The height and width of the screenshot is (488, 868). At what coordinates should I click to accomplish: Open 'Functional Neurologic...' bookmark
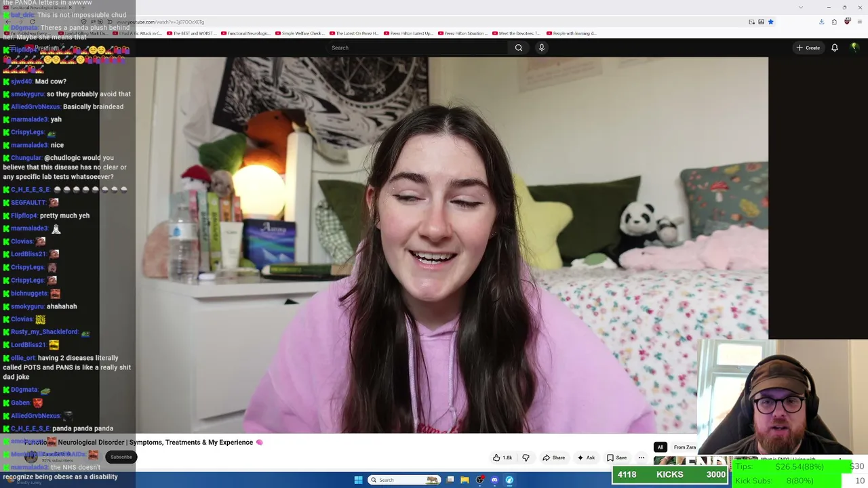click(x=245, y=33)
